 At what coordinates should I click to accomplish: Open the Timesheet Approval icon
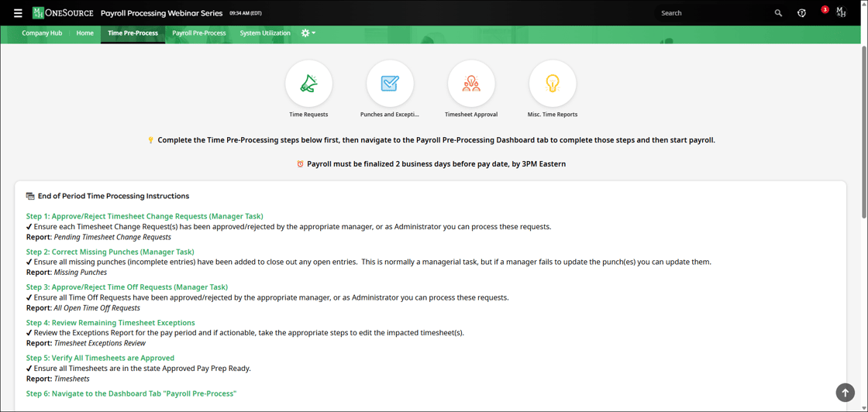(x=471, y=84)
